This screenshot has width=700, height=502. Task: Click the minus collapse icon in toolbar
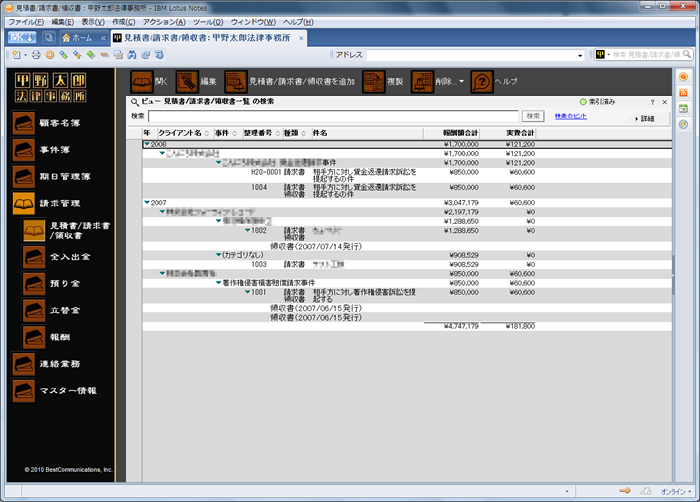[104, 54]
